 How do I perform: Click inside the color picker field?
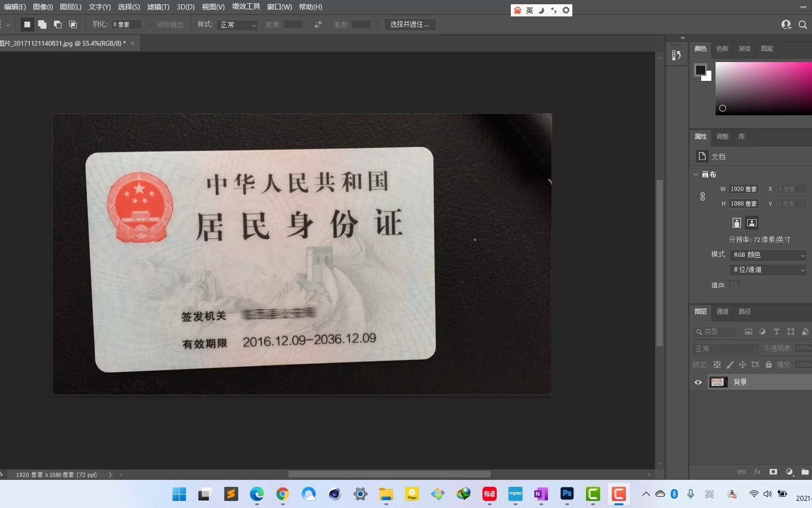764,88
